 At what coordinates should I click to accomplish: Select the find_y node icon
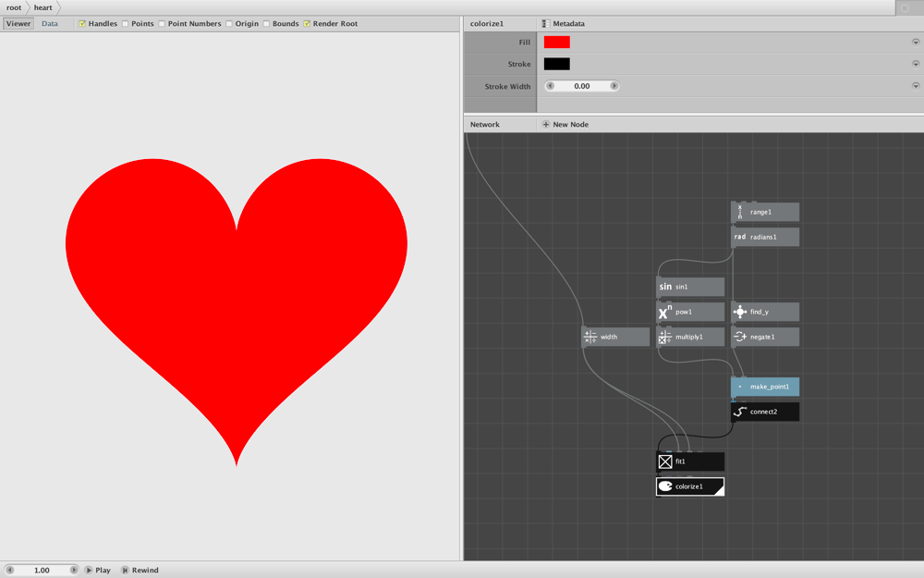tap(740, 312)
